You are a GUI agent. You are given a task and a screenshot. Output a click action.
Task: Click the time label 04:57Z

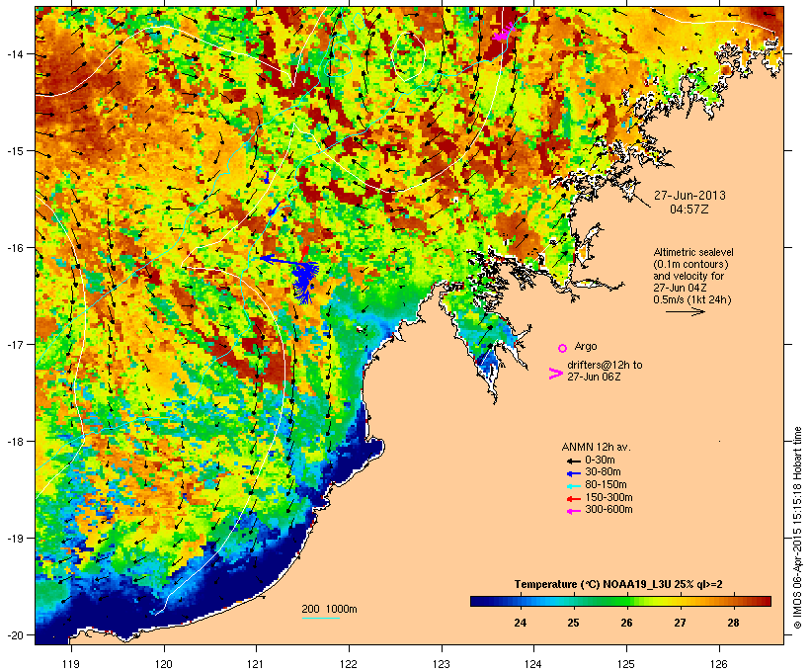[x=689, y=210]
